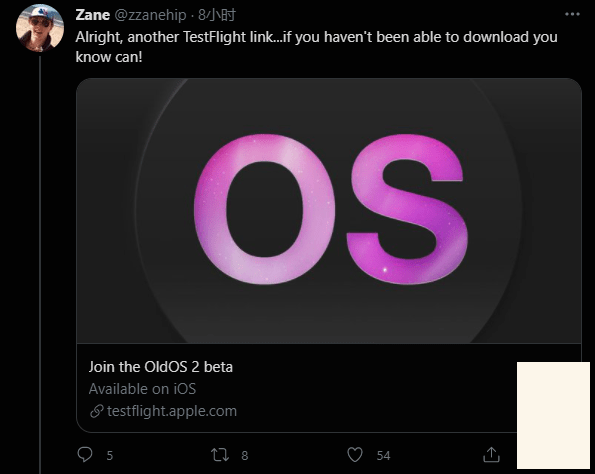Click the reply count 5

tap(110, 455)
